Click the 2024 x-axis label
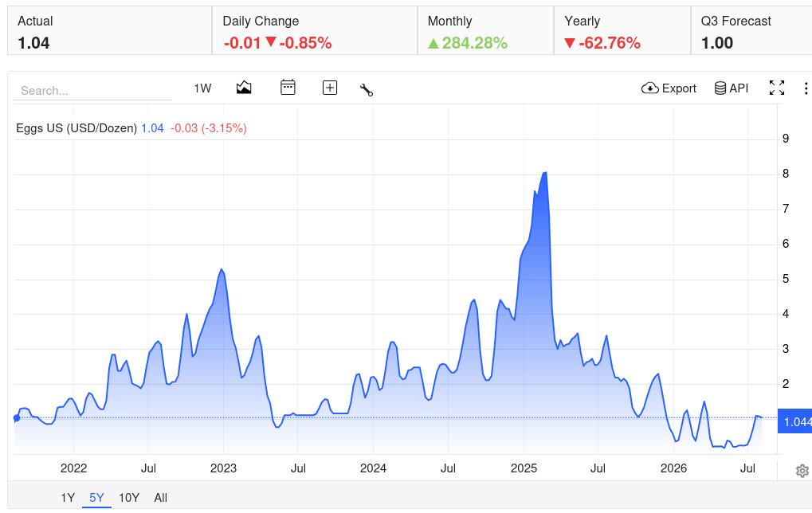Screen dimensions: 812x513 [x=373, y=468]
